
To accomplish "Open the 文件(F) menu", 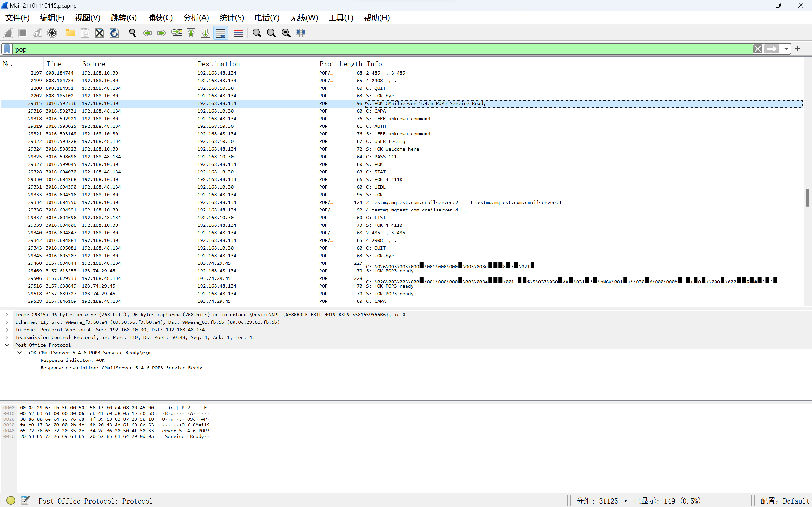I will [x=17, y=18].
